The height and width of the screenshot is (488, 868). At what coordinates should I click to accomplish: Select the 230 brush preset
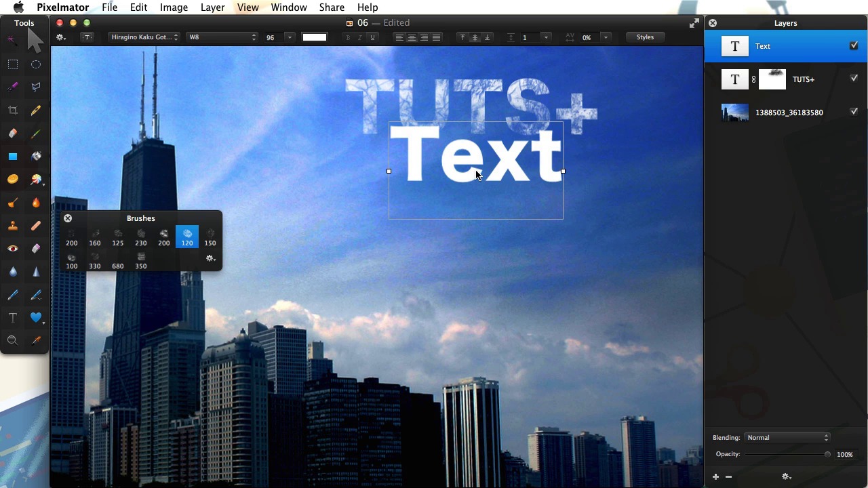(x=141, y=237)
